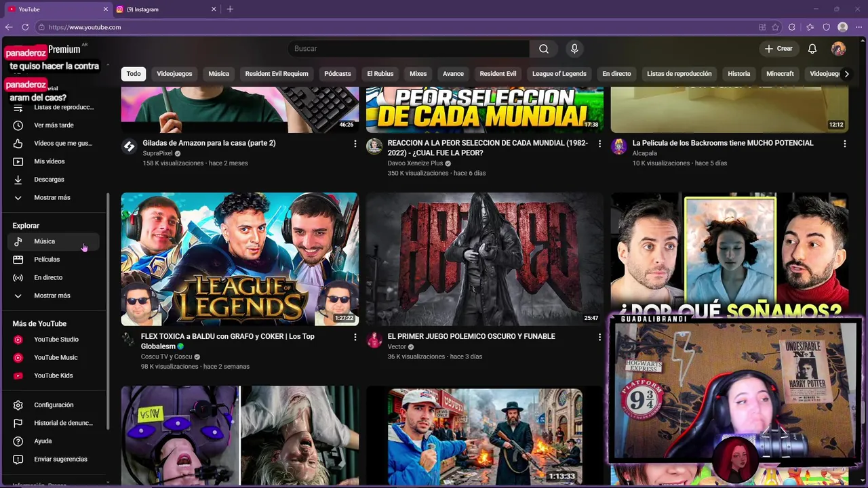868x488 pixels.
Task: Open Davoo Xeneize Plus channel link
Action: pos(415,163)
